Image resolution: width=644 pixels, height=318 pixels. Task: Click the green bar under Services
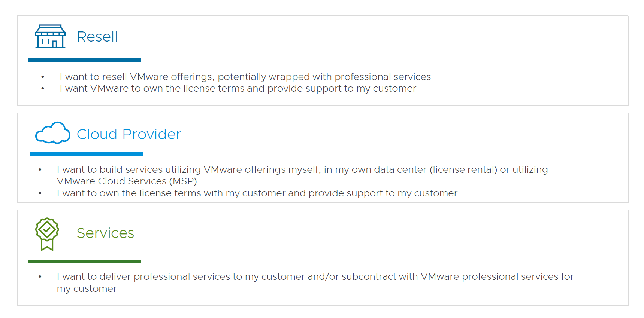pyautogui.click(x=85, y=262)
